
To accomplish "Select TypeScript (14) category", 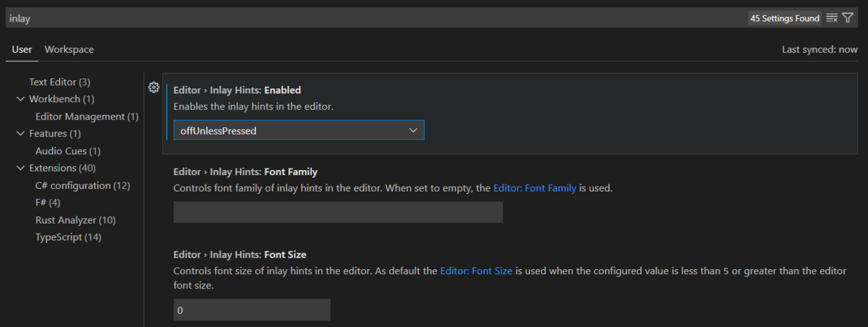I will click(68, 237).
